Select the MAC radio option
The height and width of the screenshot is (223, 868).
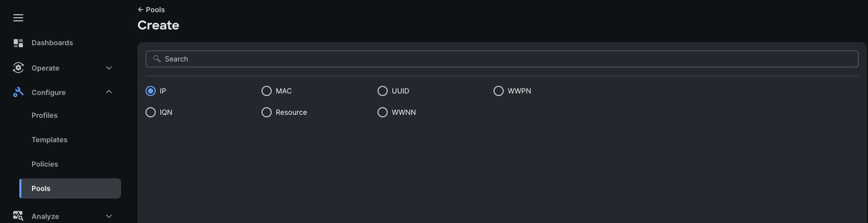pyautogui.click(x=267, y=91)
